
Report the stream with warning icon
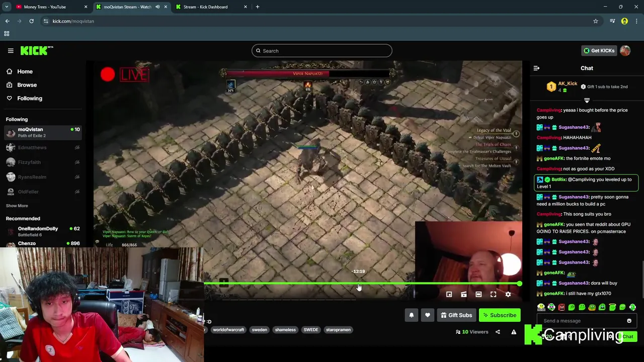[x=514, y=332]
